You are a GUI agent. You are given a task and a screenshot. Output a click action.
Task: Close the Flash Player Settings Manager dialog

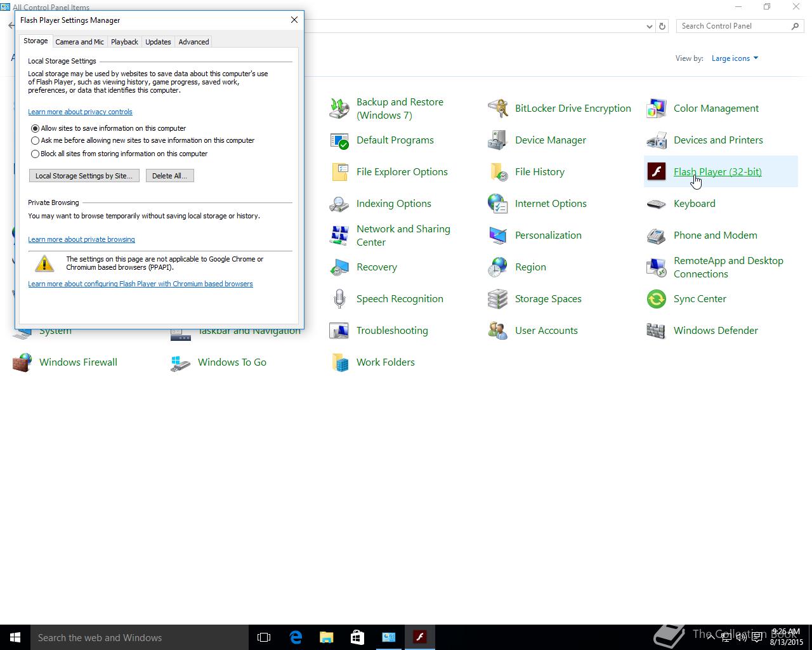tap(294, 20)
